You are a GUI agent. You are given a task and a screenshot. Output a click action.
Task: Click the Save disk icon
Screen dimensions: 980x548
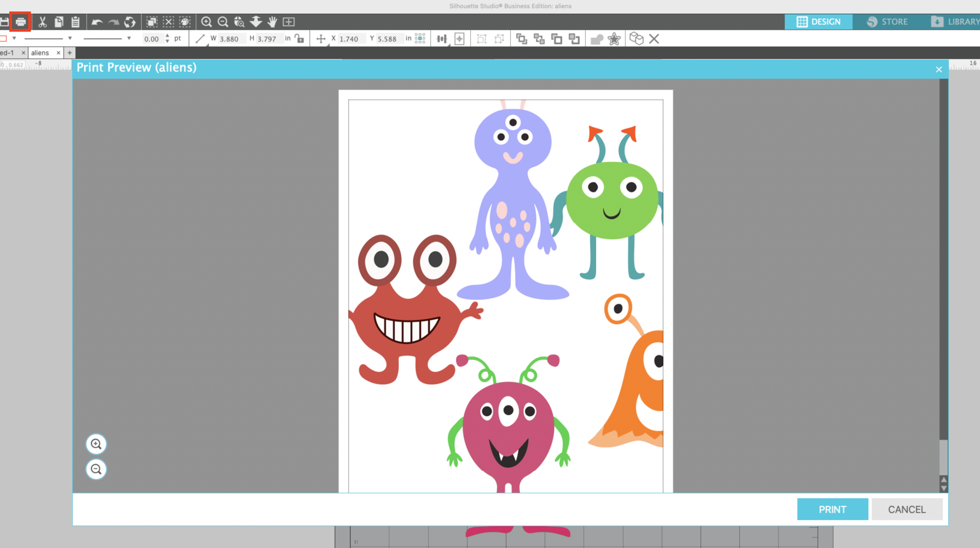coord(4,22)
